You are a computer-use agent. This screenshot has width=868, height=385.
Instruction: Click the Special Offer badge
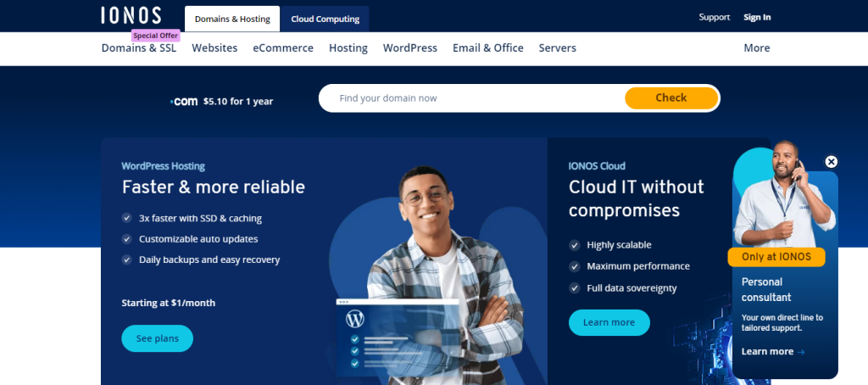pos(156,36)
